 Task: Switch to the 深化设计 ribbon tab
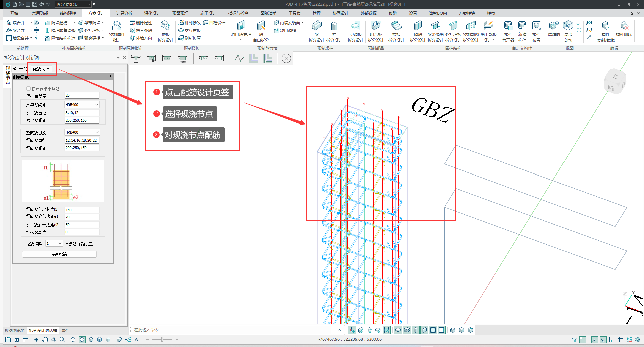pos(152,13)
